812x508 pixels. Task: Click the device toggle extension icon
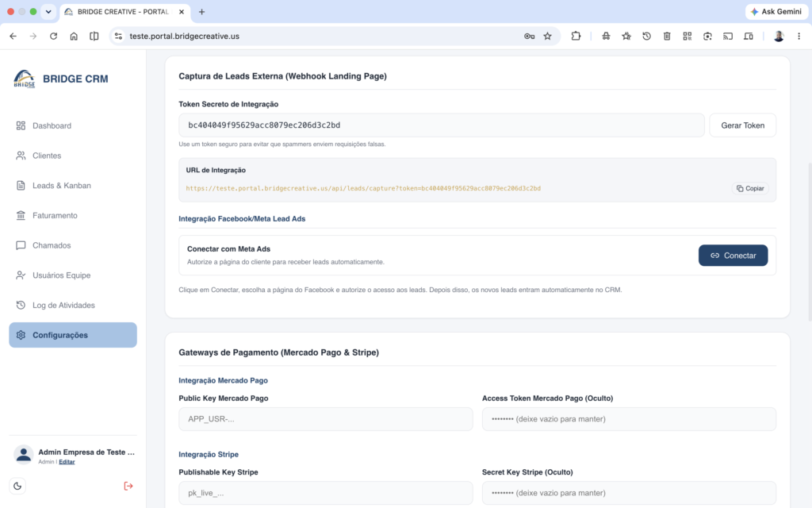(749, 37)
